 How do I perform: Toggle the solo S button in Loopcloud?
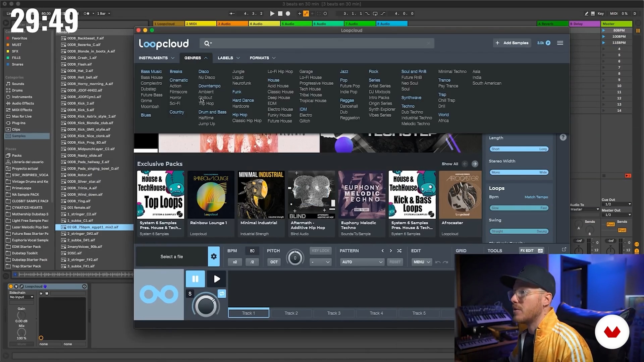click(190, 294)
